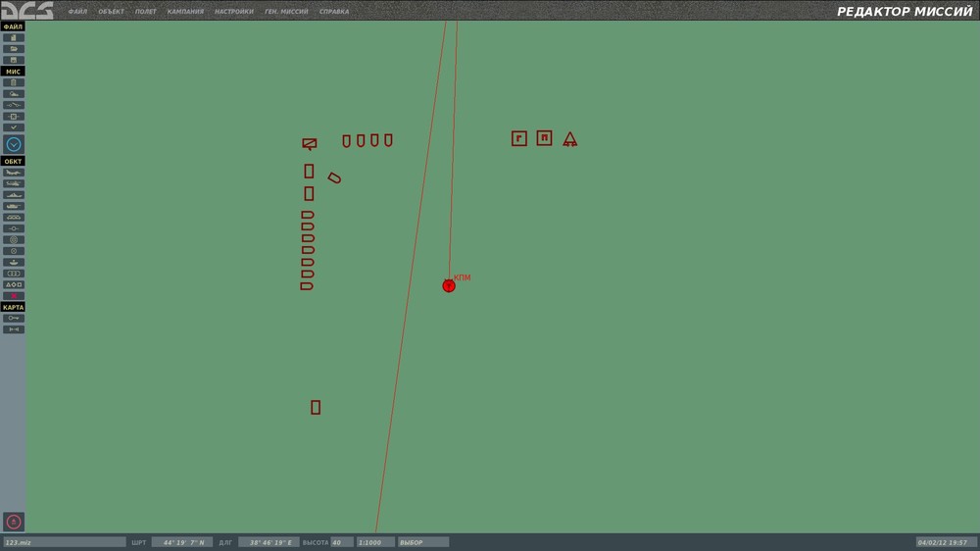Click the 123.miz filename field

pos(65,542)
